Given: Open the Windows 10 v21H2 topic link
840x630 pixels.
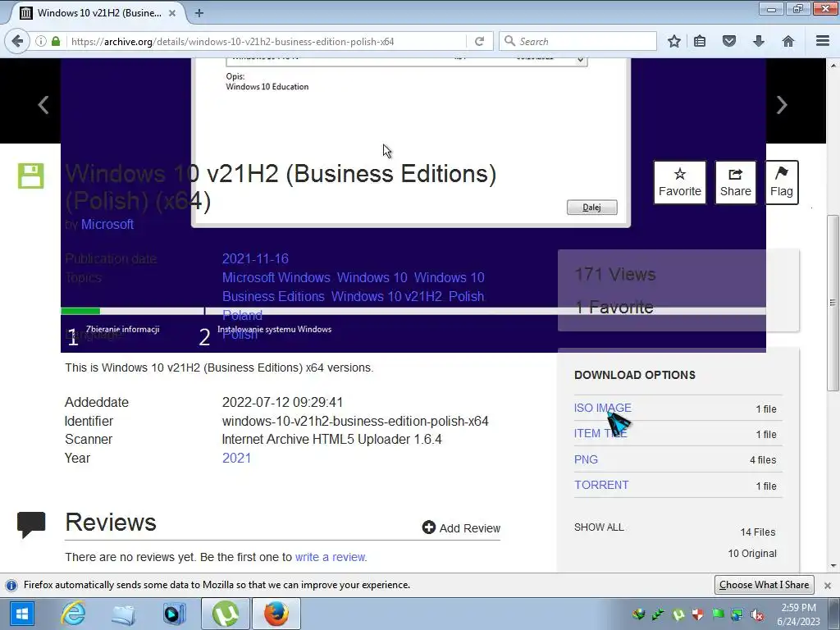Looking at the screenshot, I should [386, 296].
